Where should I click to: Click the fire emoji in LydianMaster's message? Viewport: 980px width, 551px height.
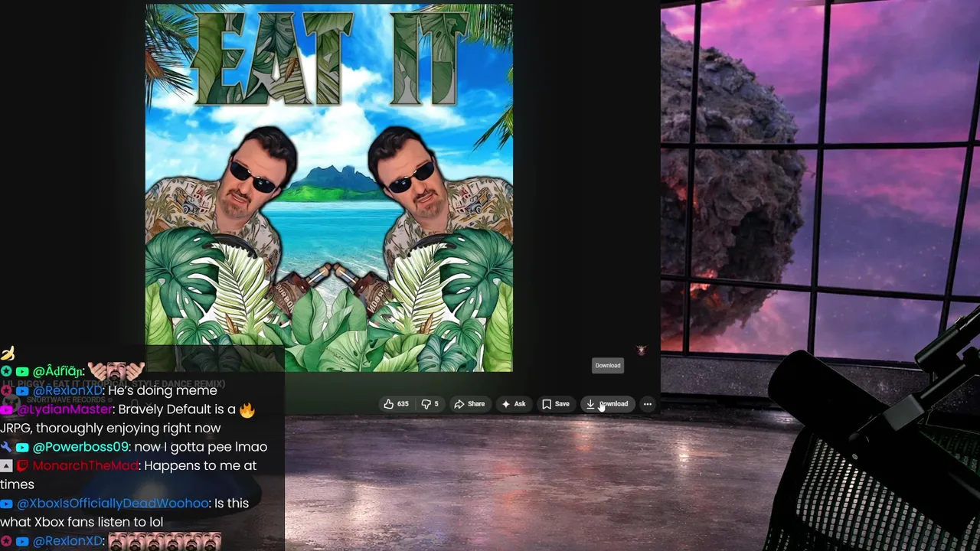point(247,409)
